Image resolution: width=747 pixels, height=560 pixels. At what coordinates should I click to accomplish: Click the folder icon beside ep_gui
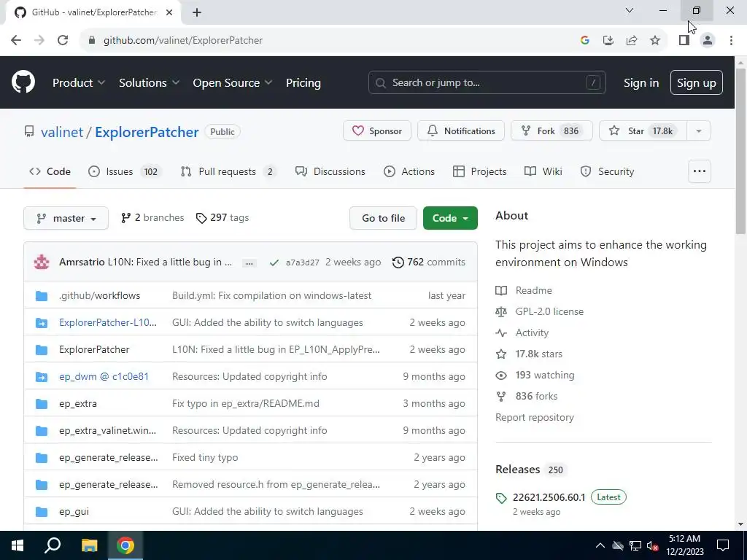pos(42,511)
